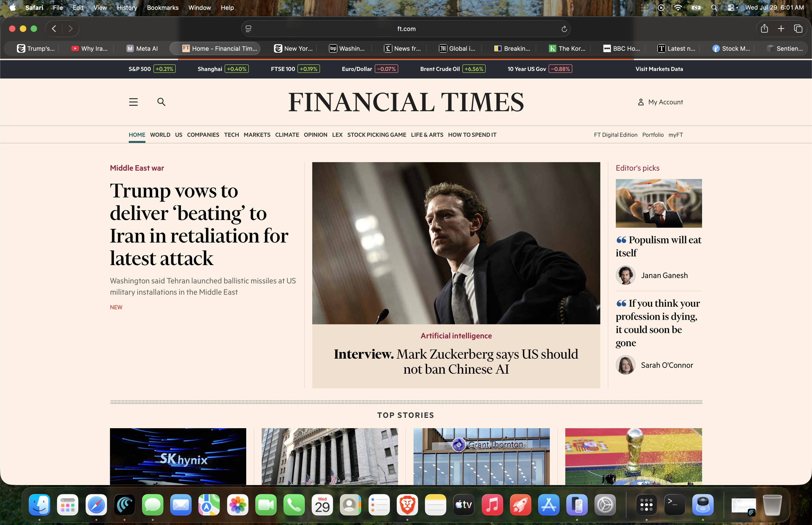
Task: View 10 Year US Gov ticker
Action: point(539,69)
